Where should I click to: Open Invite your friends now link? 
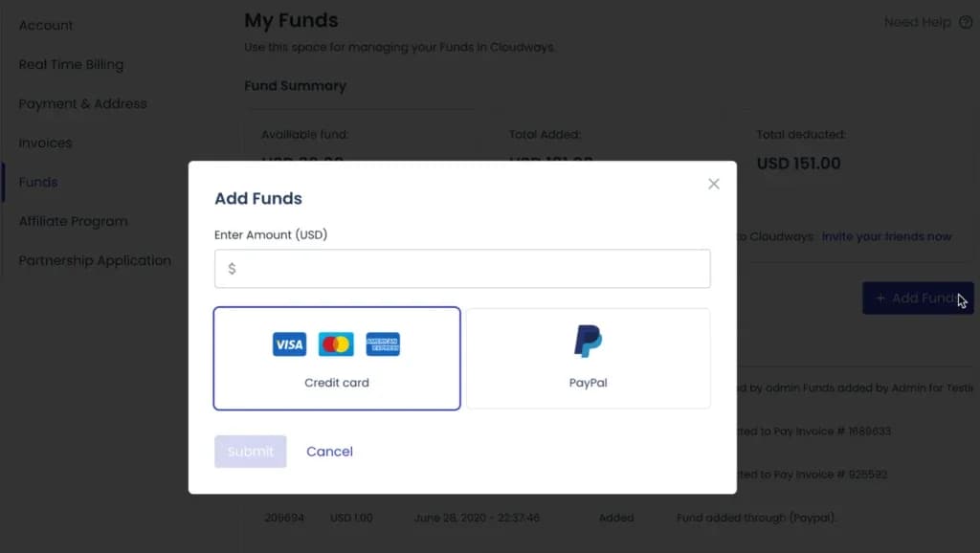[887, 236]
